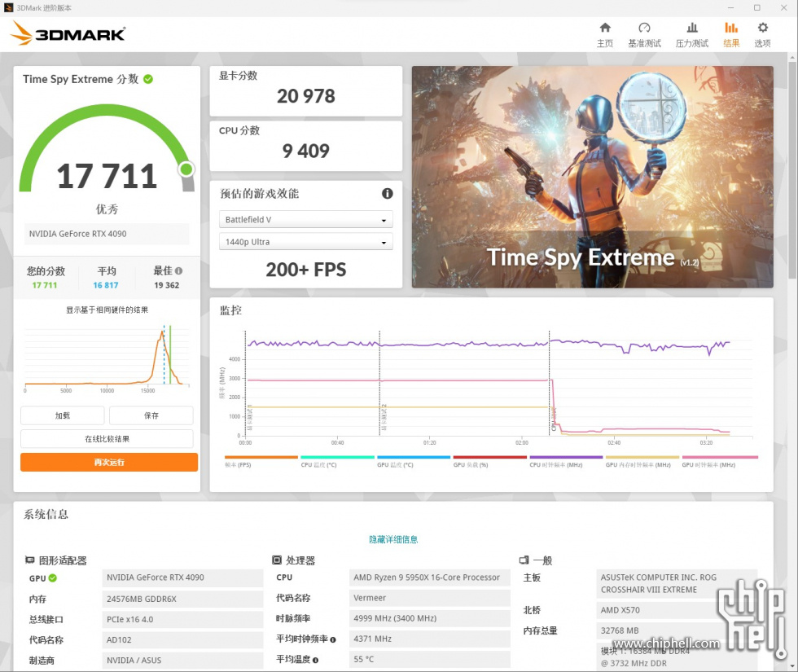
Task: Click the 隐藏详细信息 link
Action: pos(393,539)
